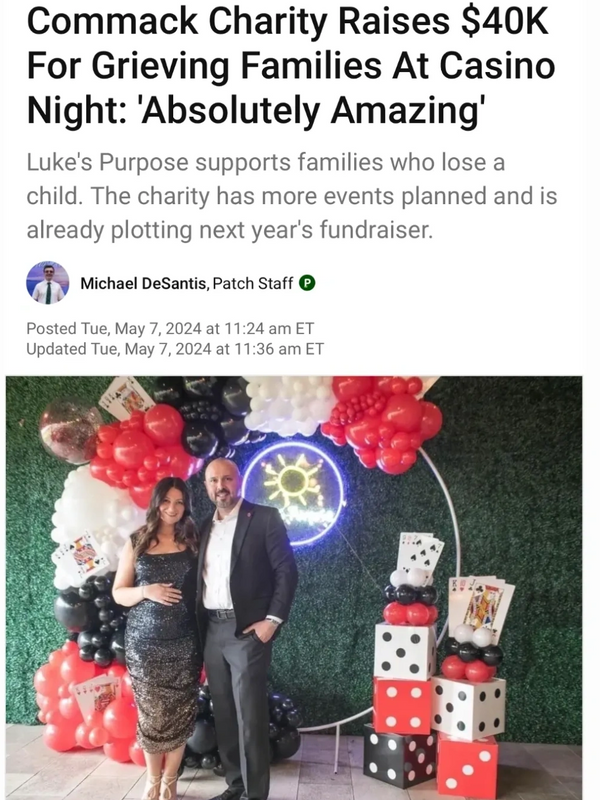This screenshot has width=600, height=800.
Task: Click the "next year's fundraiser" subtitle text
Action: tap(300, 230)
